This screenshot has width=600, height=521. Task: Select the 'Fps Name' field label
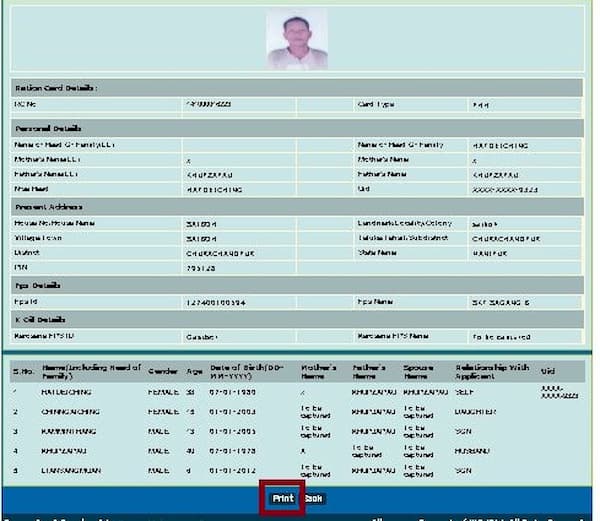point(375,302)
